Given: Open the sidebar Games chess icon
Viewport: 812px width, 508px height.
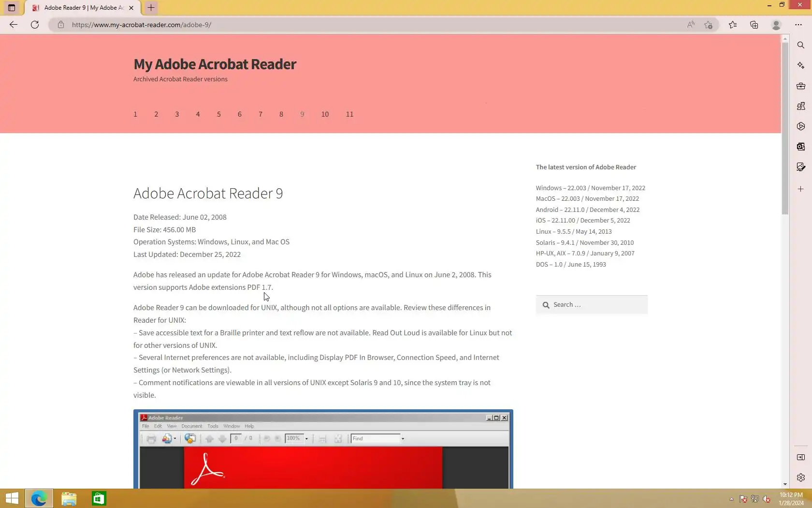Looking at the screenshot, I should 801,106.
